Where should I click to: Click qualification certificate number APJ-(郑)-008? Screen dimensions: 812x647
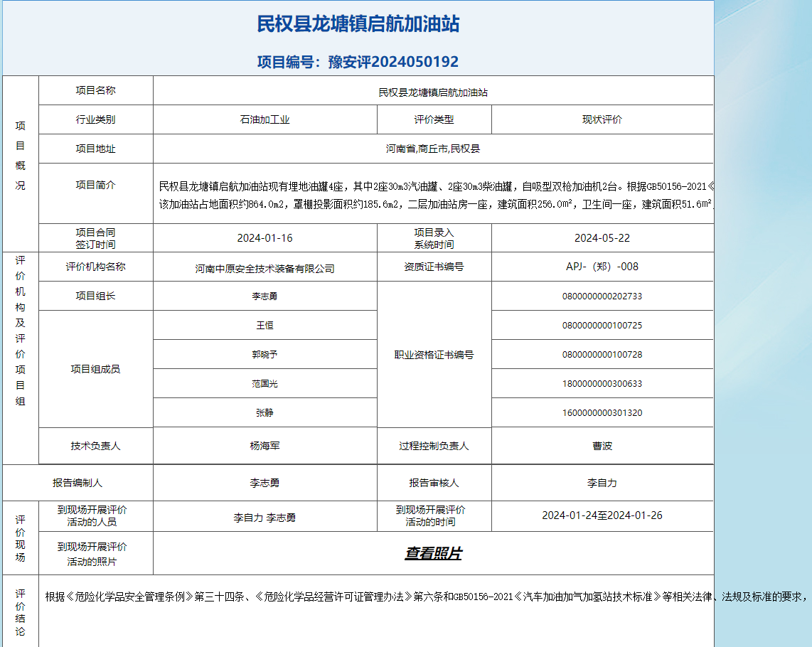click(602, 266)
